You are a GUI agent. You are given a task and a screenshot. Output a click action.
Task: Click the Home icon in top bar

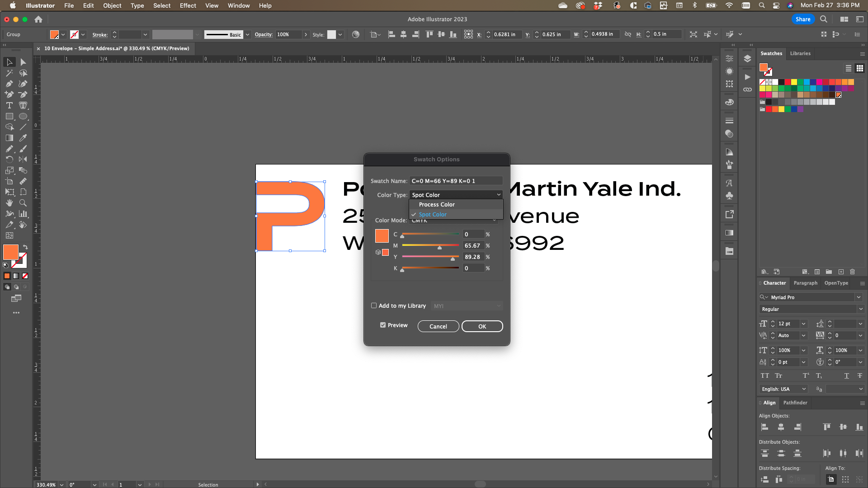(x=38, y=19)
